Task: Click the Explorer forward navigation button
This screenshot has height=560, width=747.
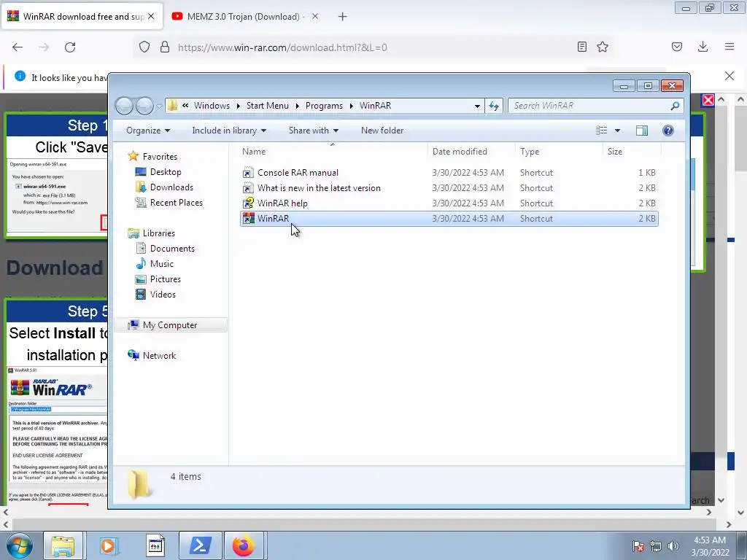Action: (x=145, y=106)
